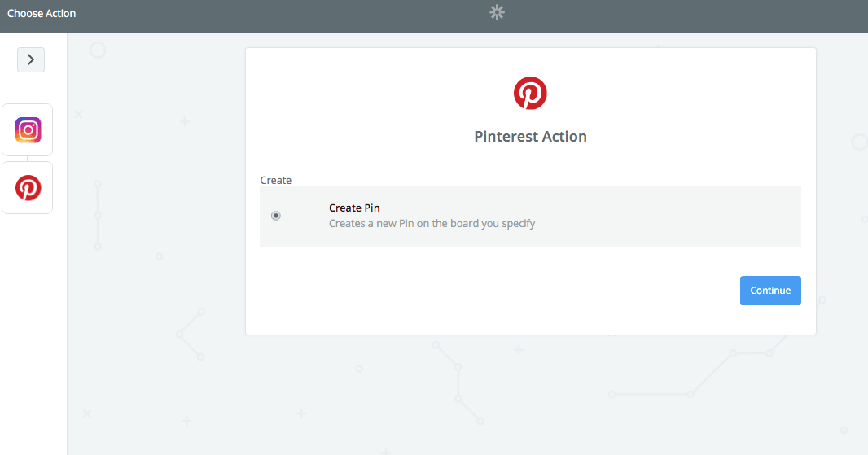Screen dimensions: 868x455
Task: Click the Continue button
Action: (770, 291)
